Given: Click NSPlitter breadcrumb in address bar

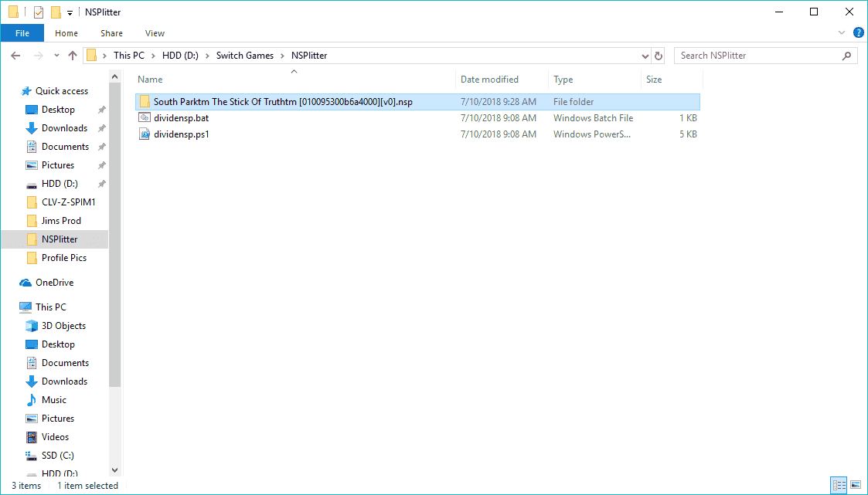Looking at the screenshot, I should (x=309, y=56).
